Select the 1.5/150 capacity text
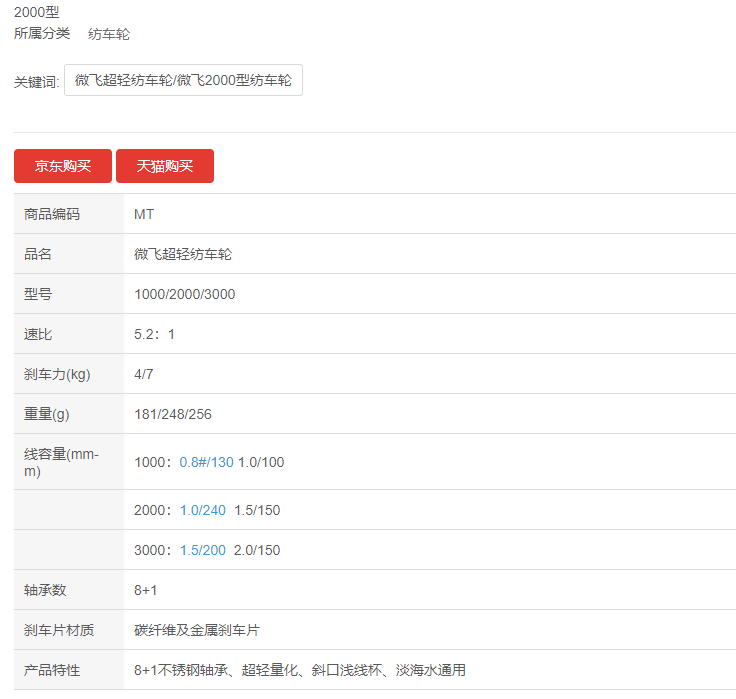The width and height of the screenshot is (736, 699). (257, 510)
